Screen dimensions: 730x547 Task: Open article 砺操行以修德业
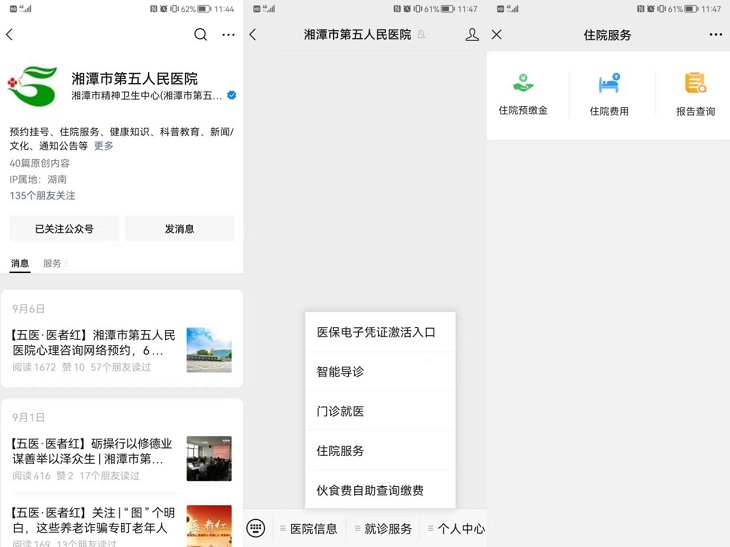[92, 451]
